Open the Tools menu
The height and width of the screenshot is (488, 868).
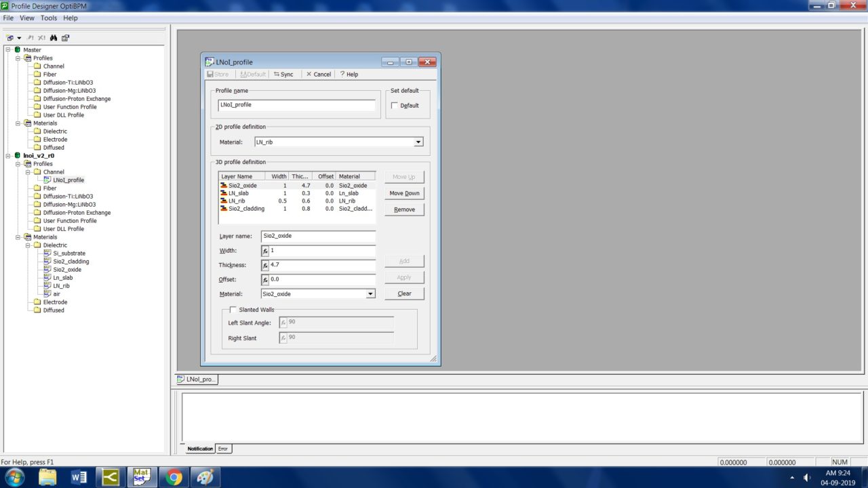coord(49,18)
